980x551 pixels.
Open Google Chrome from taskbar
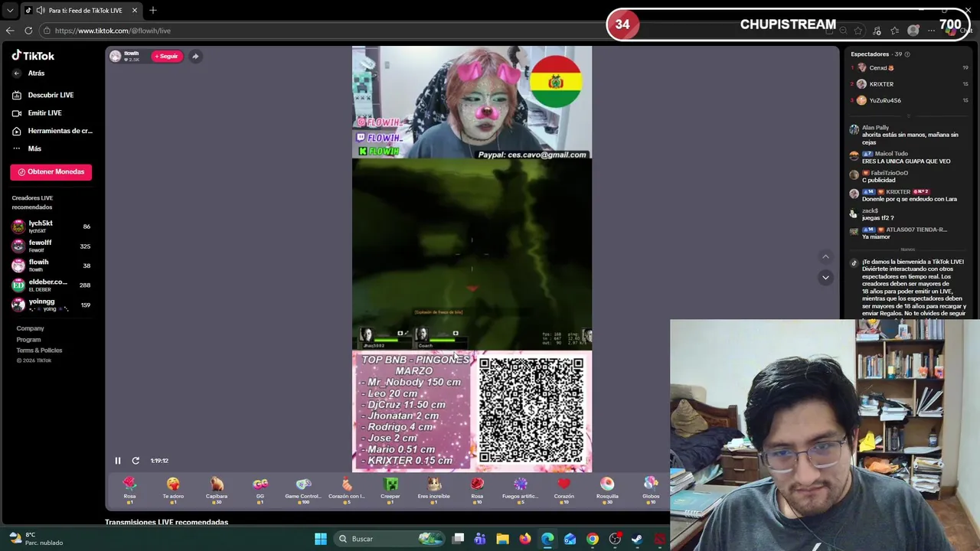pyautogui.click(x=593, y=539)
